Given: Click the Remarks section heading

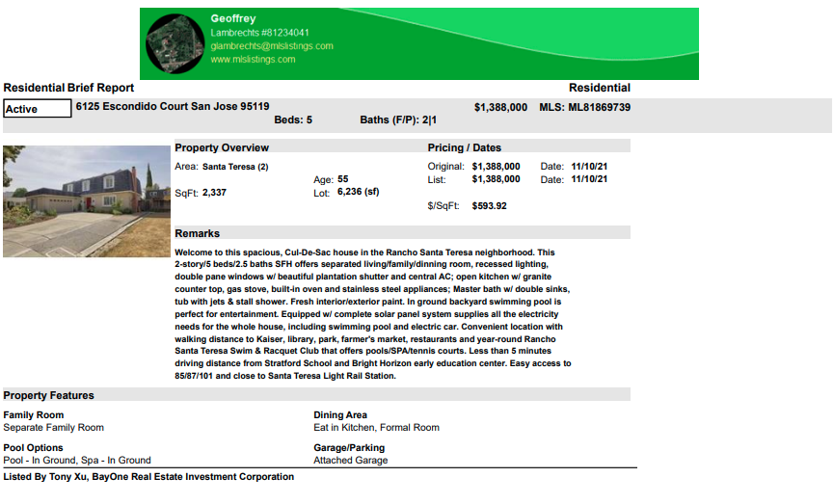Looking at the screenshot, I should click(197, 233).
